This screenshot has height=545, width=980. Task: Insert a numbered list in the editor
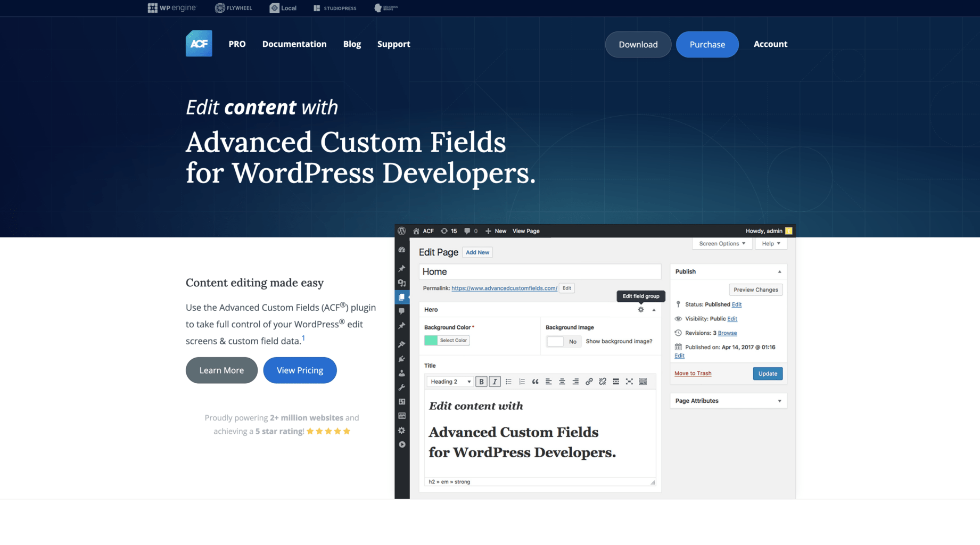click(x=522, y=382)
